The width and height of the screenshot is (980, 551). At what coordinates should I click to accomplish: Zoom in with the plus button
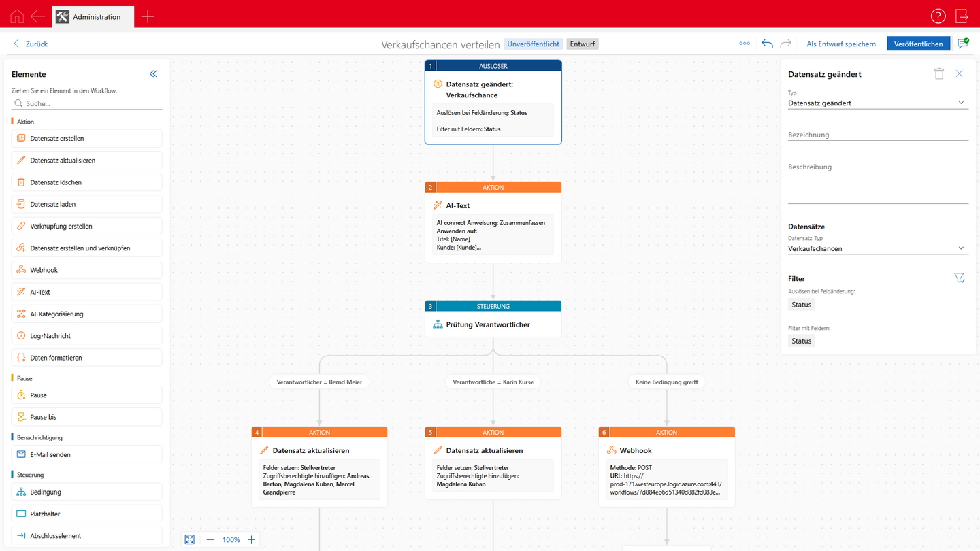tap(252, 539)
